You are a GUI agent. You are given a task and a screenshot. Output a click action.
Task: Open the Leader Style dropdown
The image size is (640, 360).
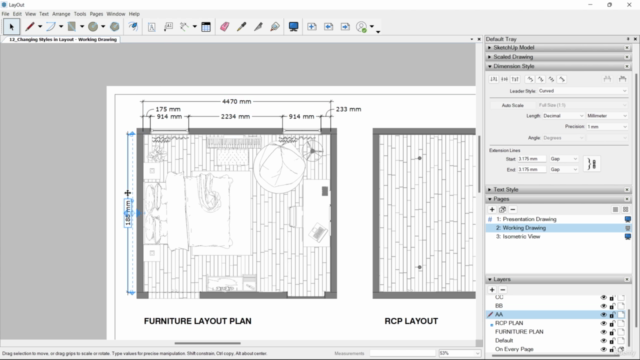click(x=582, y=91)
